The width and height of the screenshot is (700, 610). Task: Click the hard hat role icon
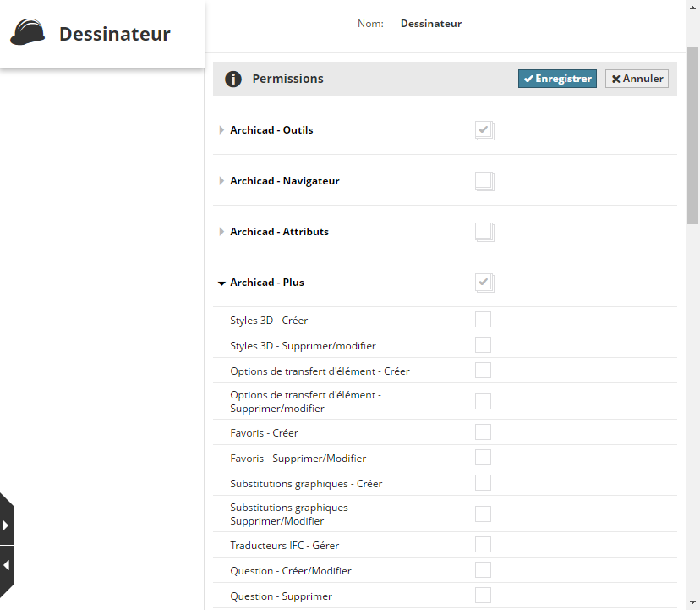pyautogui.click(x=28, y=32)
